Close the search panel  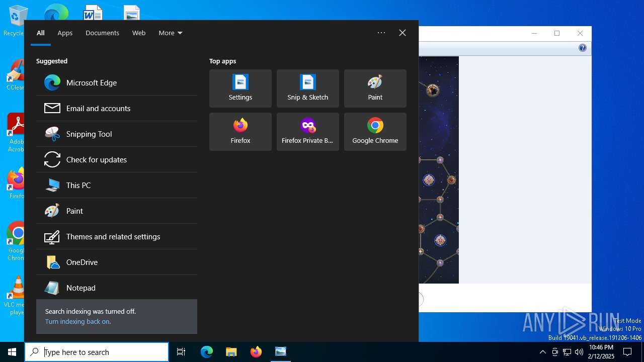point(403,33)
